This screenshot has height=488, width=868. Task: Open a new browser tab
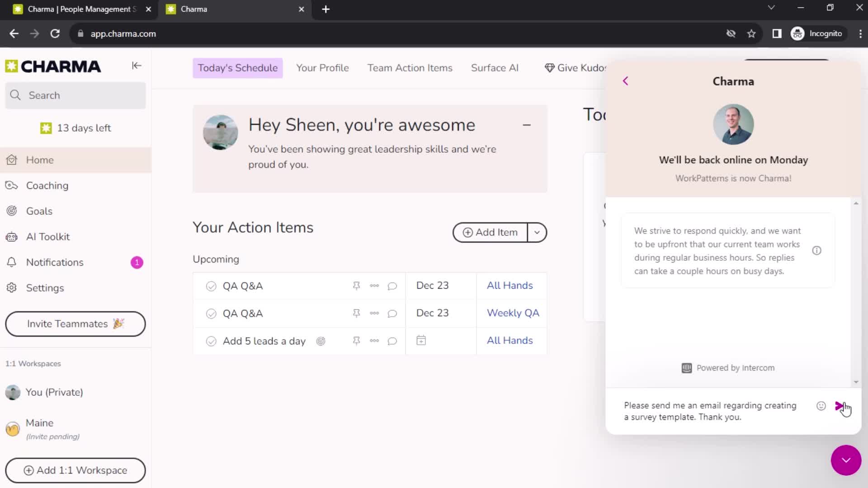[x=325, y=9]
